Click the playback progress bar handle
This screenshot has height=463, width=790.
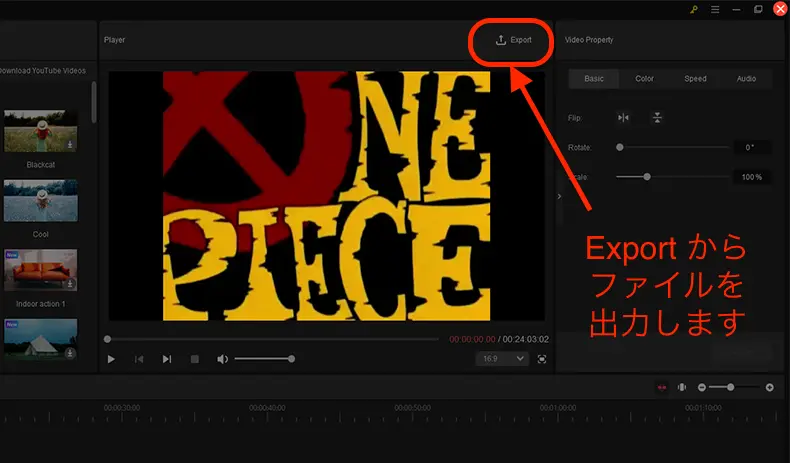107,339
